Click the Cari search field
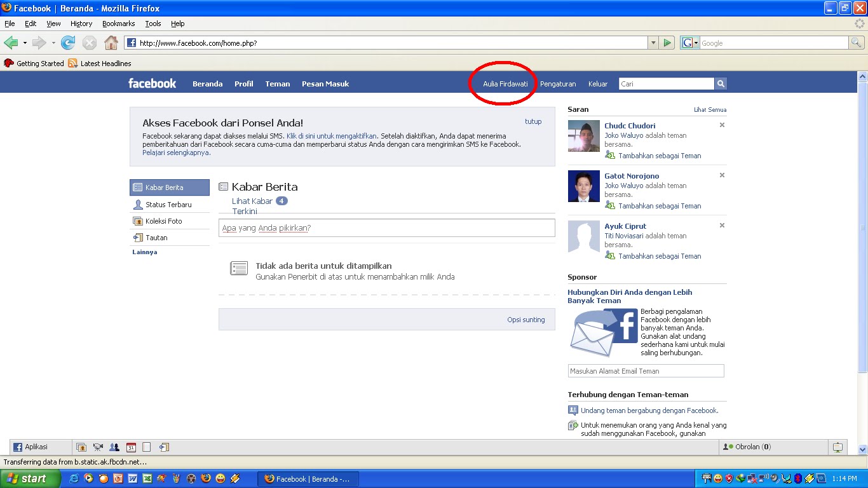868x488 pixels. point(666,83)
